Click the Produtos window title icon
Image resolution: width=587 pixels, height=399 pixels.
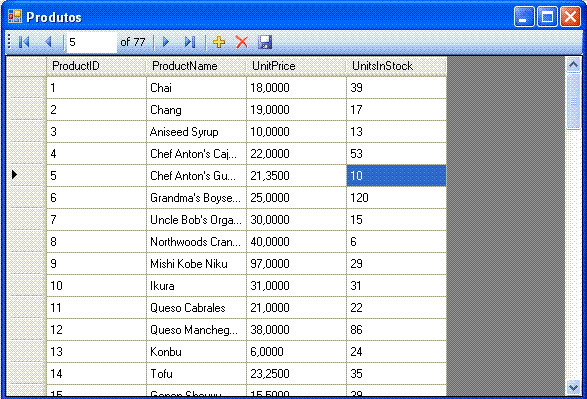point(15,16)
